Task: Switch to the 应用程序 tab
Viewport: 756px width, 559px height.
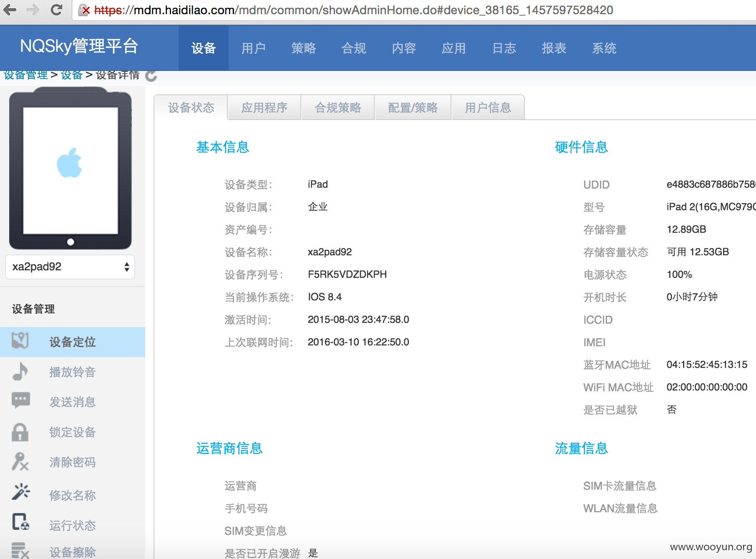Action: (265, 108)
